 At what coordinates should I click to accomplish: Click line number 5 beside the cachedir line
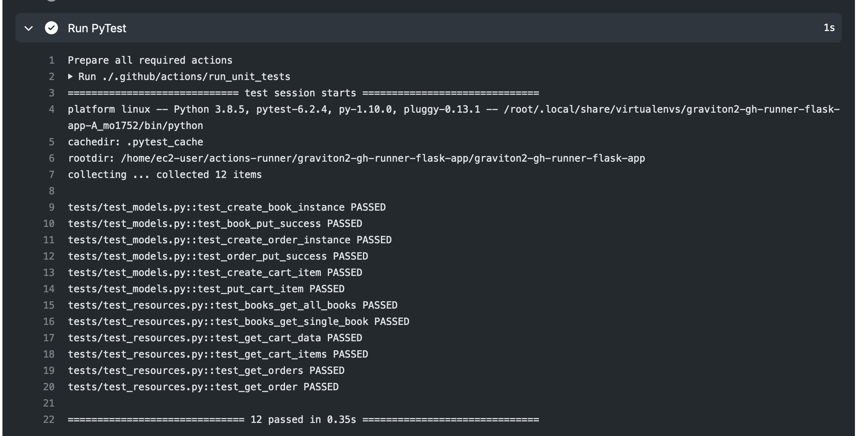51,142
